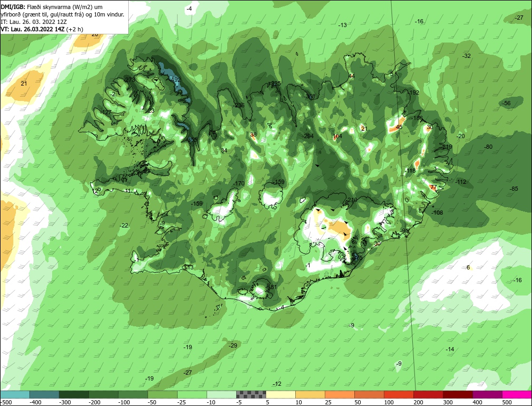The height and width of the screenshot is (406, 532).
Task: Click the '-325' flux value on the map
Action: (x=275, y=83)
